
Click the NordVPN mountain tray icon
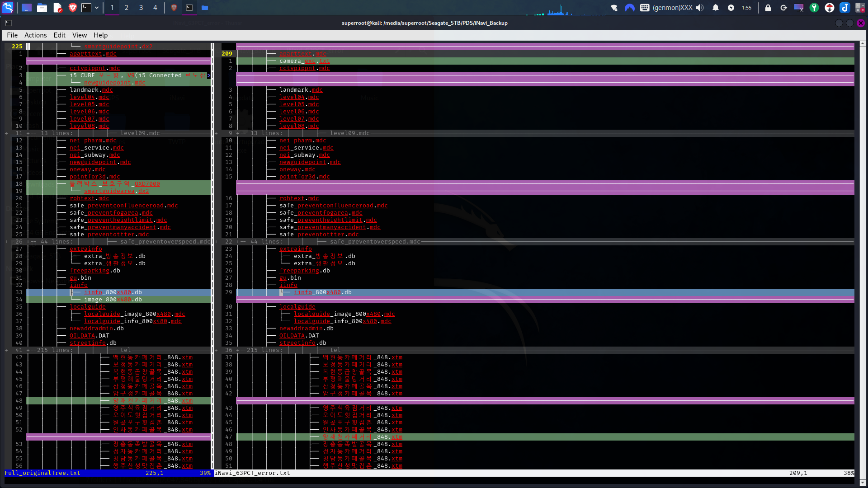pos(629,8)
